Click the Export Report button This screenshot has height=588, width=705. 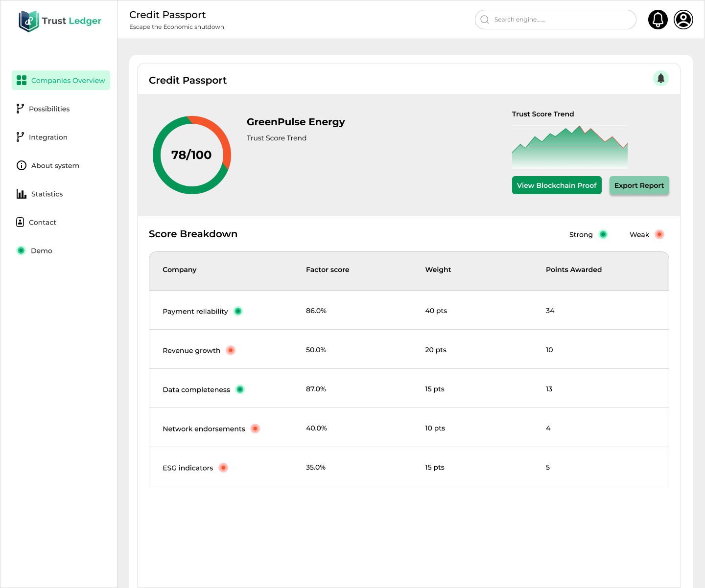coord(639,185)
